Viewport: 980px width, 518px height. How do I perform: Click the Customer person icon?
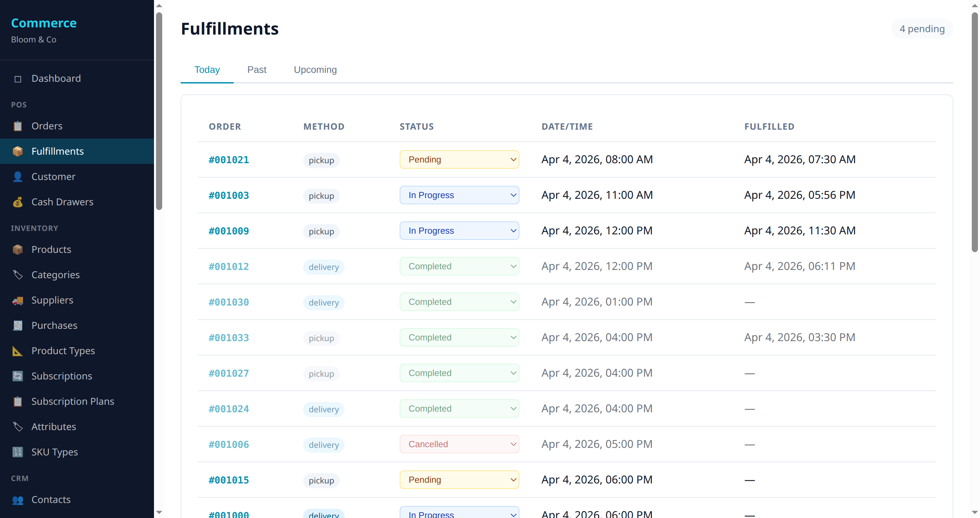[x=17, y=177]
